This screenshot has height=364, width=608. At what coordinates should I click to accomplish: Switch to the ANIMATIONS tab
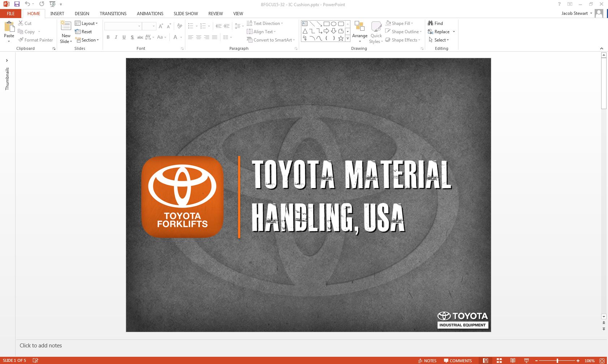point(150,14)
